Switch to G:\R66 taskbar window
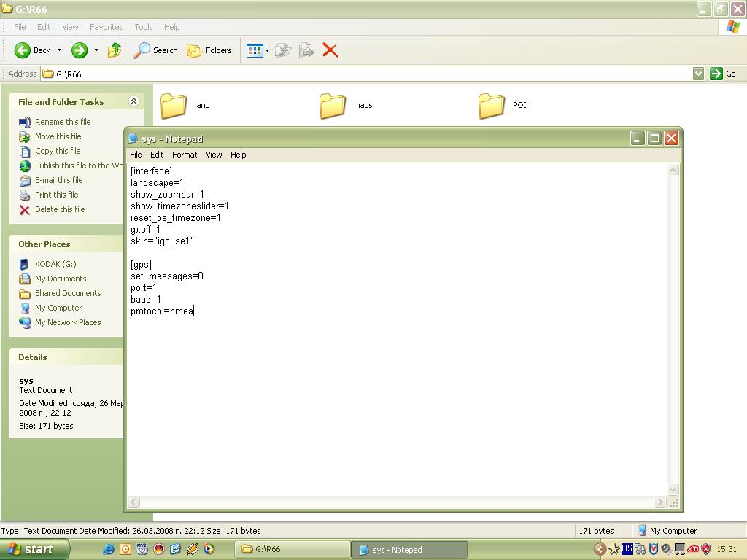This screenshot has height=560, width=747. (292, 549)
